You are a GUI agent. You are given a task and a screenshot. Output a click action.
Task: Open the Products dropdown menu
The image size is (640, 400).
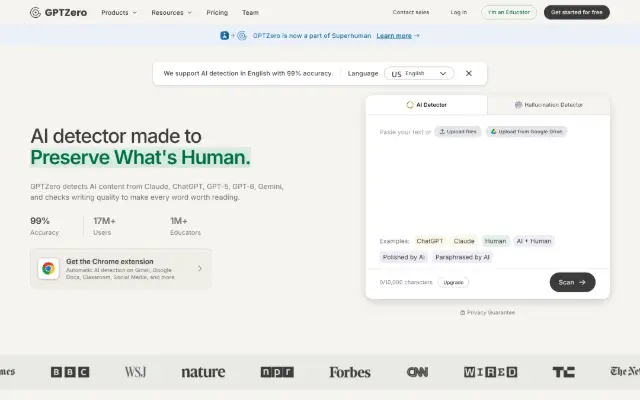coord(119,13)
